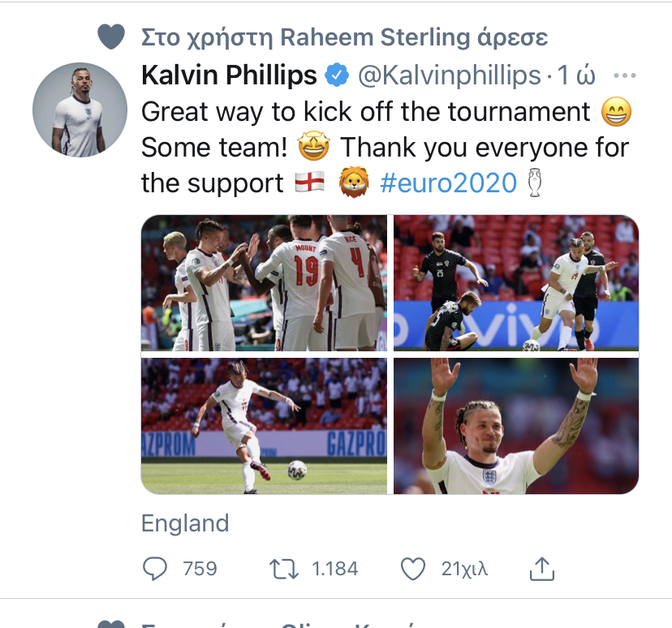Open Kalvin Phillips display name
The width and height of the screenshot is (672, 628).
tap(229, 76)
